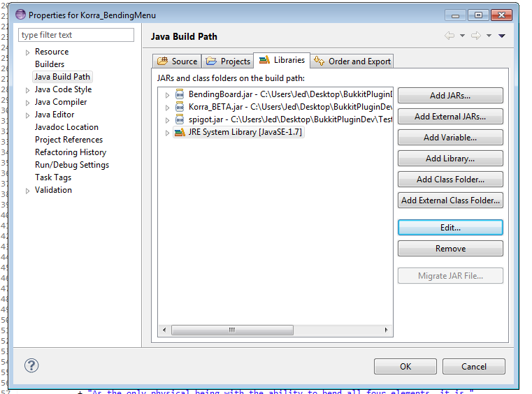Expand the Resource tree node

pos(27,52)
